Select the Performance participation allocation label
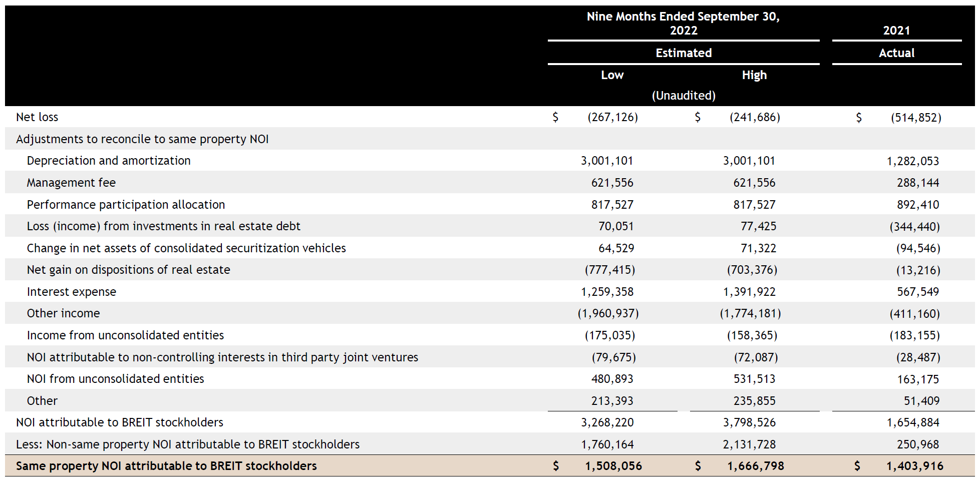This screenshot has width=980, height=482. (125, 204)
